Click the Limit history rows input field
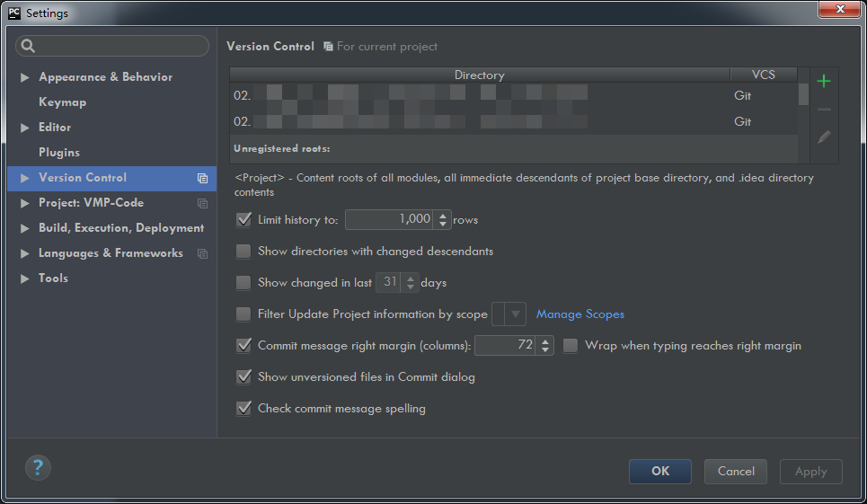The image size is (867, 504). [388, 219]
